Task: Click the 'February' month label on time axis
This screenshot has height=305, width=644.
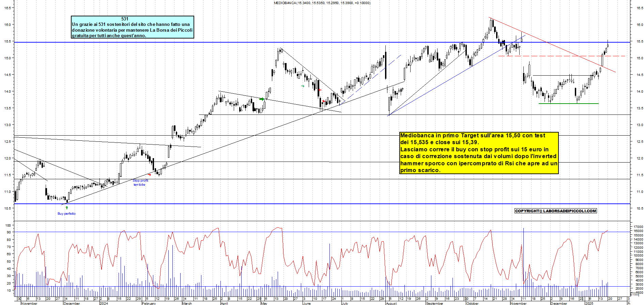Action: [x=149, y=303]
